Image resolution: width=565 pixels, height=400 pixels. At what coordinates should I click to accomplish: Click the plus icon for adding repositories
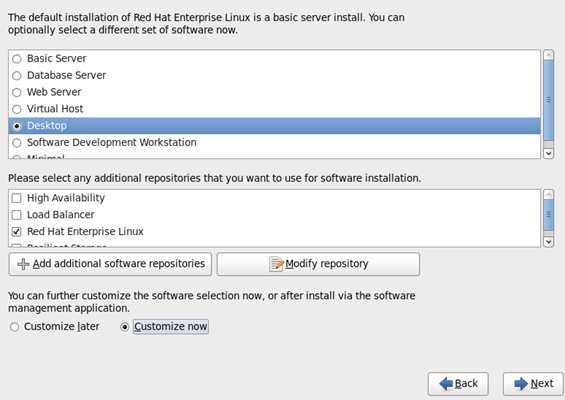(23, 264)
